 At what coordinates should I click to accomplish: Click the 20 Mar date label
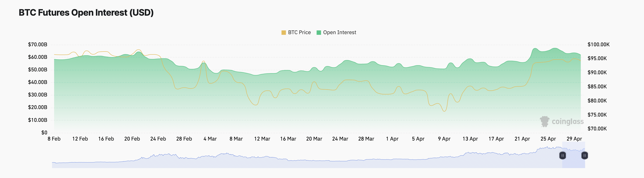click(x=314, y=139)
